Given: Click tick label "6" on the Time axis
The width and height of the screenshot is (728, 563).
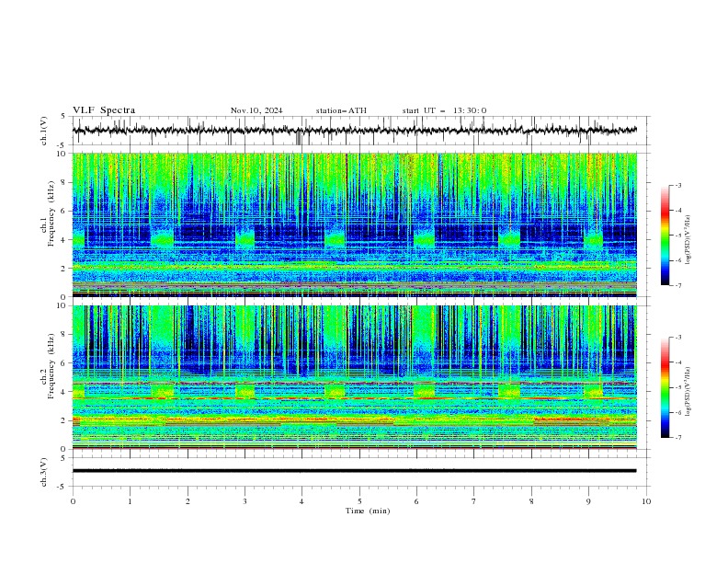Looking at the screenshot, I should click(416, 501).
